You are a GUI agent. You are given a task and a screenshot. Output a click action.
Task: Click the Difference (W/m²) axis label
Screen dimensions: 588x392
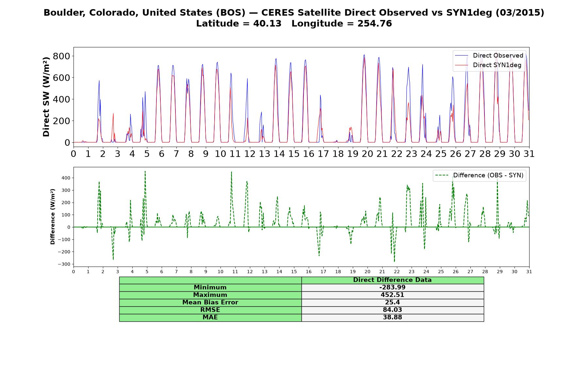pyautogui.click(x=53, y=217)
